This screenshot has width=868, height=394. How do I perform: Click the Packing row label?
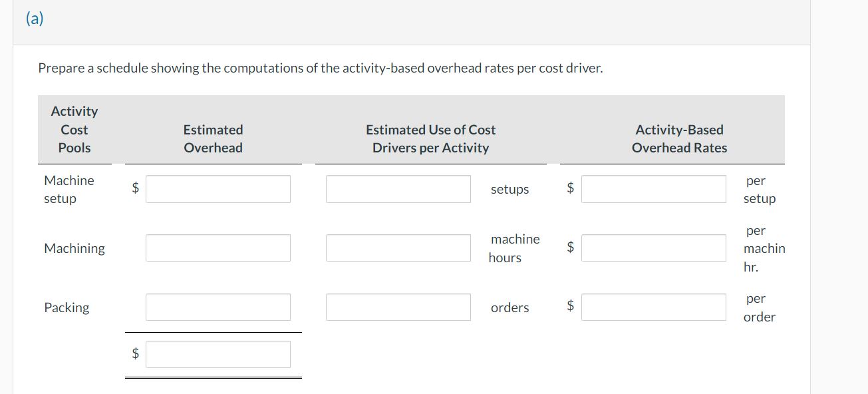(x=67, y=307)
